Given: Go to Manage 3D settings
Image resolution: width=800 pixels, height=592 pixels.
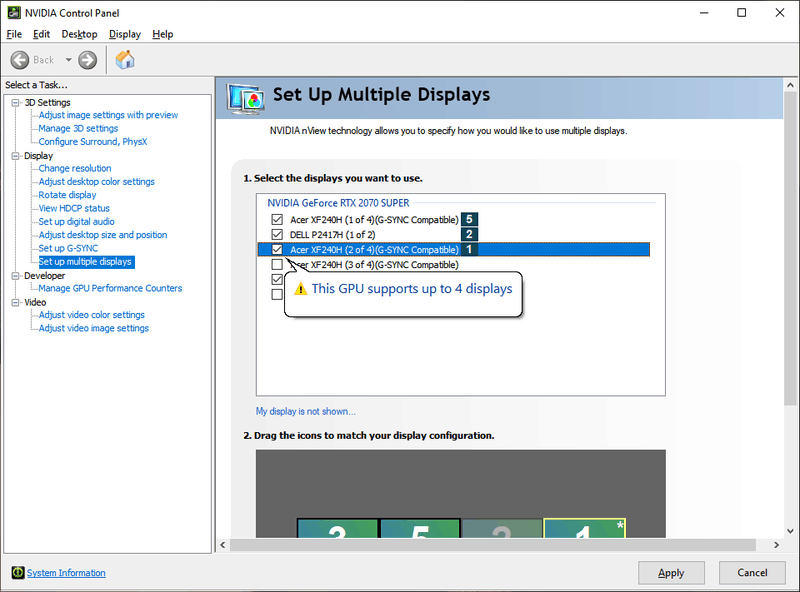Looking at the screenshot, I should [x=78, y=128].
